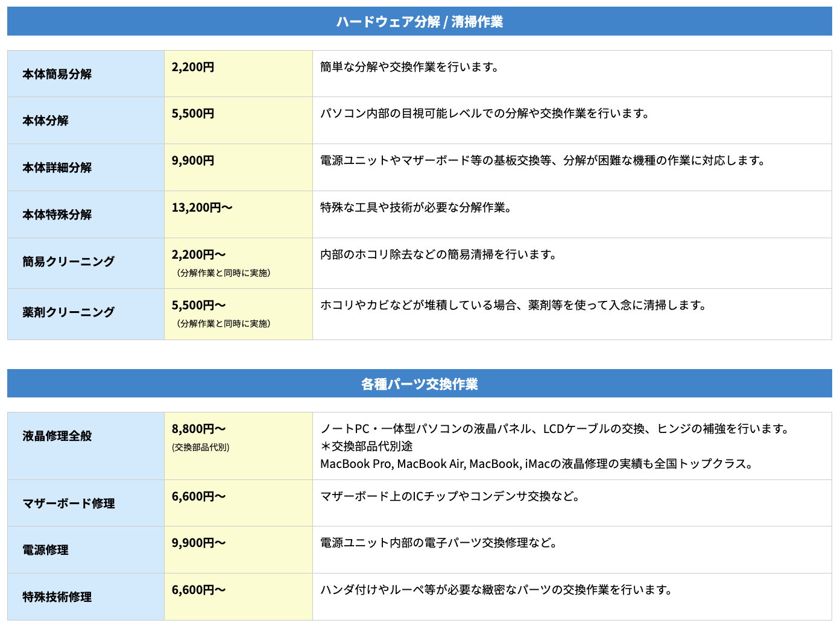Image resolution: width=840 pixels, height=632 pixels.
Task: Click description 簡単な分解や交換作業を行います。
Action: (x=410, y=67)
